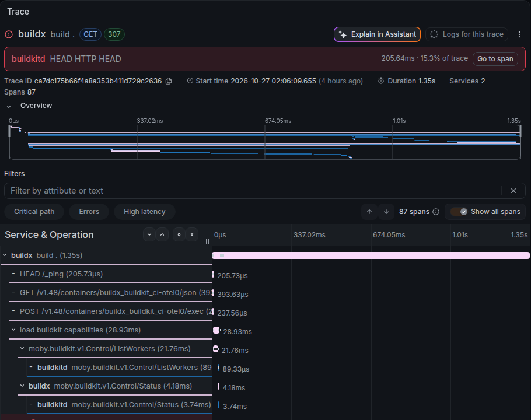Collapse load buildkit capabilities span
531x420 pixels.
tap(13, 330)
